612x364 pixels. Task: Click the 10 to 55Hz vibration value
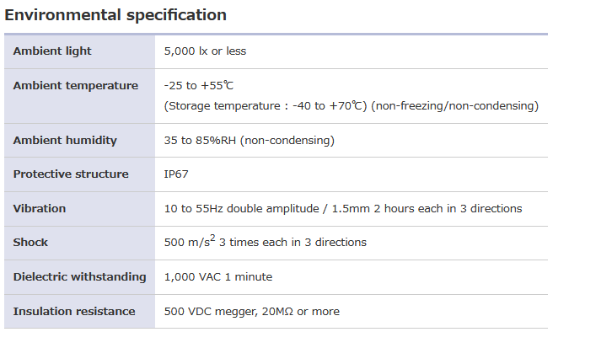[x=343, y=208]
